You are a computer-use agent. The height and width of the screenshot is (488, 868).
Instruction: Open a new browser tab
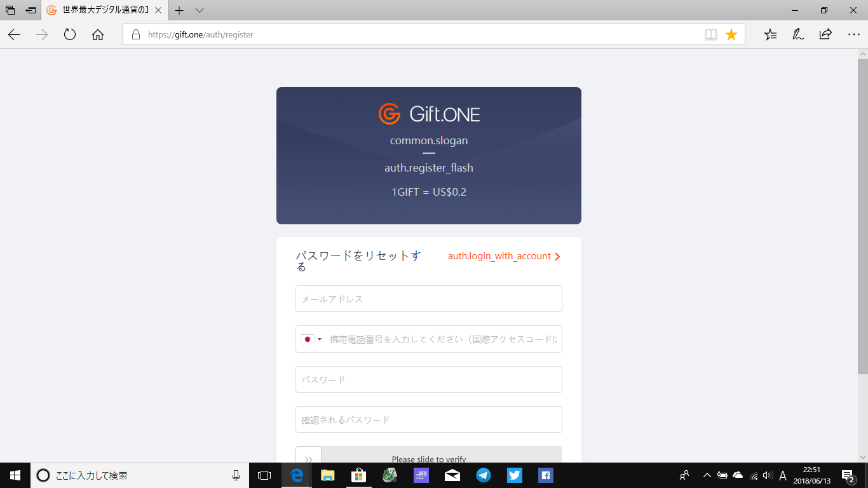179,10
